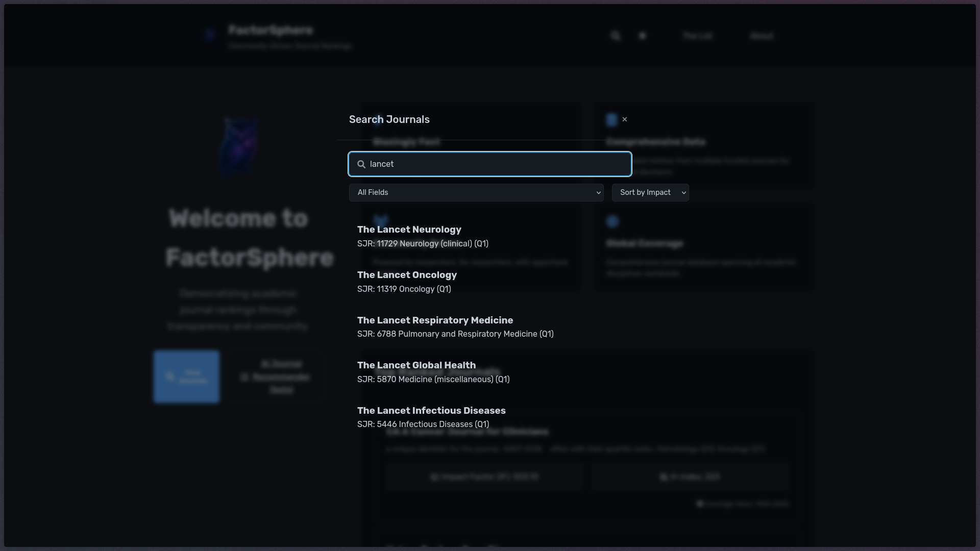Open the All Fields dropdown

pos(476,192)
